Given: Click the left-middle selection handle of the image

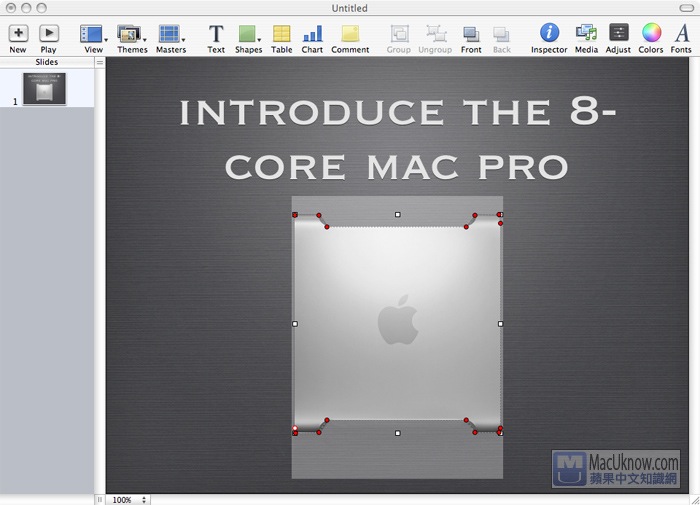Looking at the screenshot, I should tap(295, 324).
